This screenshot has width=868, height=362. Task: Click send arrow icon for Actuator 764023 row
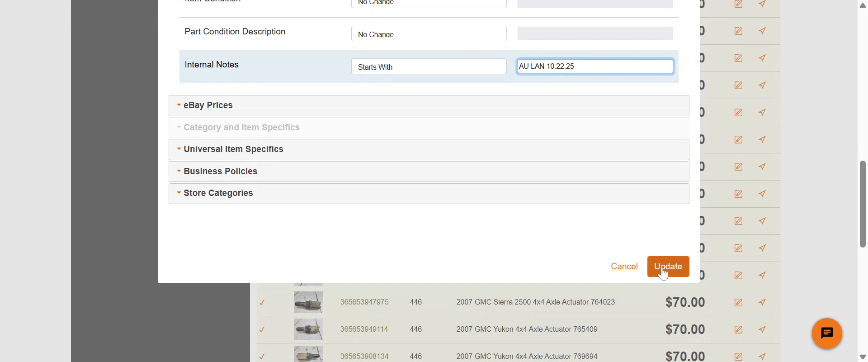click(762, 302)
